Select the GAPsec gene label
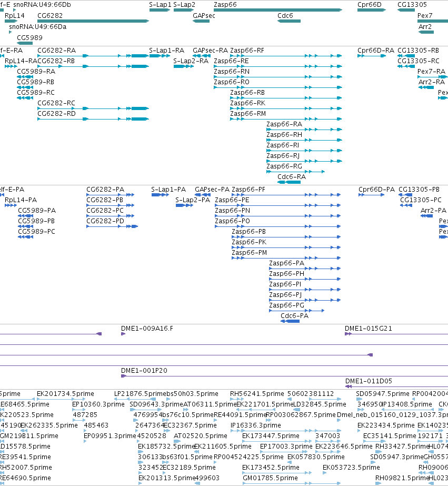Screen dimensions: 448x486 [x=204, y=16]
